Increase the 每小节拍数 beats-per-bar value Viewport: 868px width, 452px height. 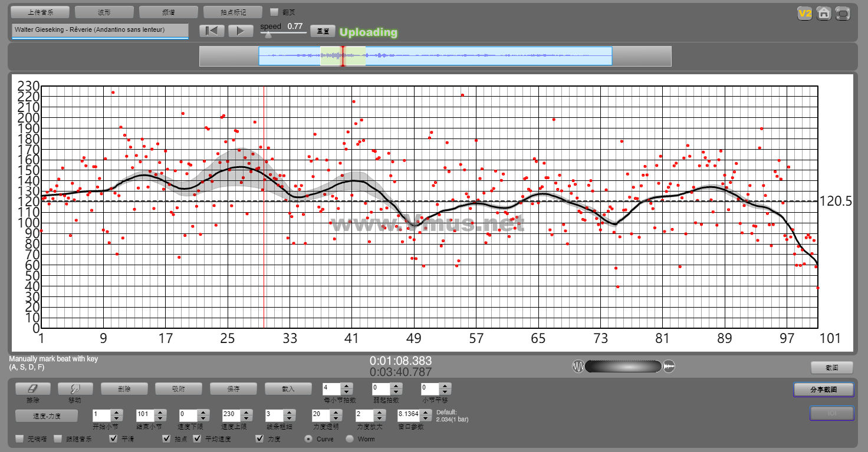tap(347, 386)
